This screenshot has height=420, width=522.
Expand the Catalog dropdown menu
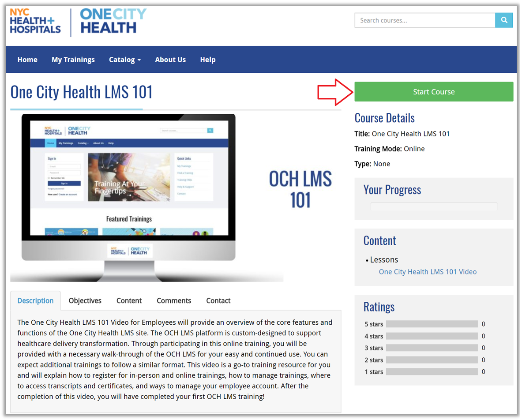click(x=125, y=60)
